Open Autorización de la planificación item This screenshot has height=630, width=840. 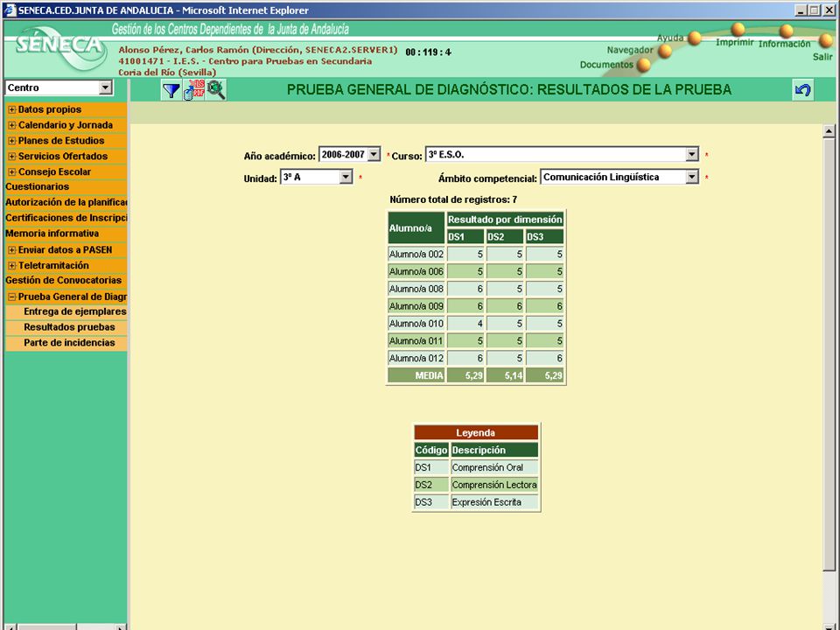pos(66,202)
